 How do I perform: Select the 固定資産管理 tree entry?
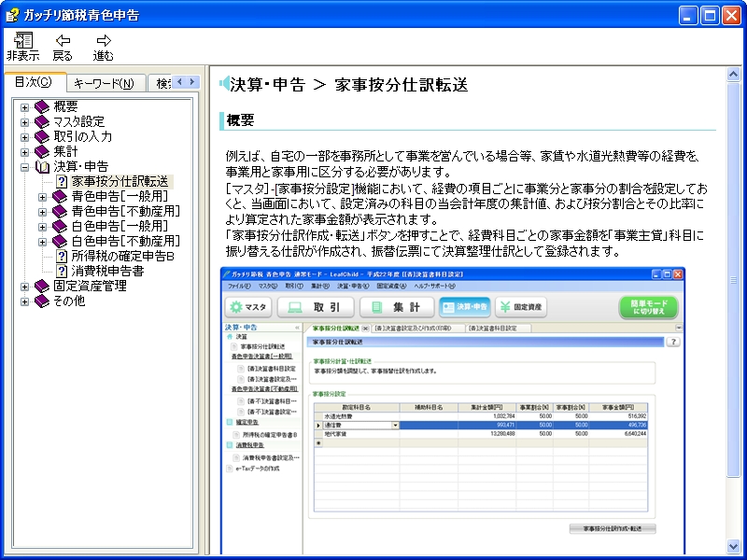coord(90,287)
